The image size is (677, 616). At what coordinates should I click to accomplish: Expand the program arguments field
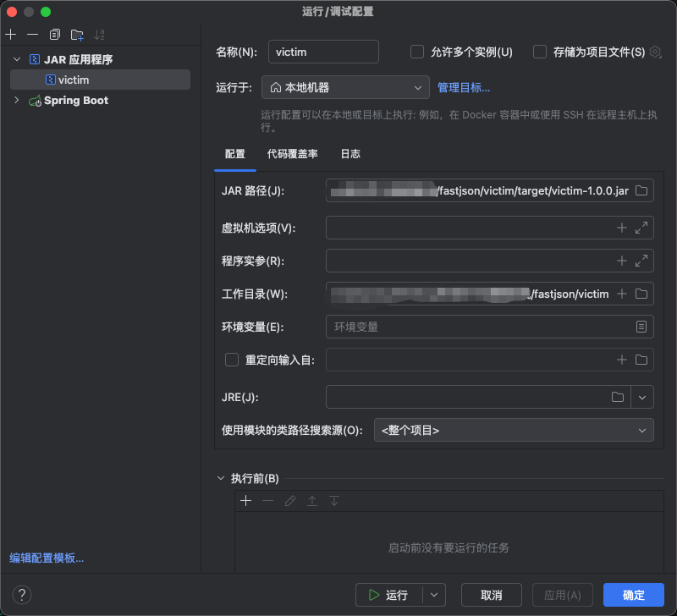point(641,261)
